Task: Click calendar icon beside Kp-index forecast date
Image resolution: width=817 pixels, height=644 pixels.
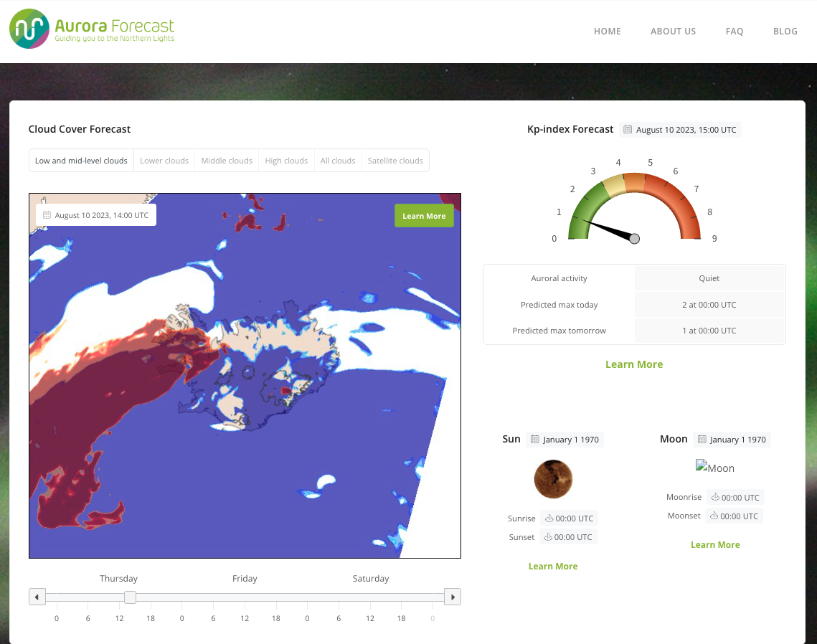Action: tap(628, 130)
